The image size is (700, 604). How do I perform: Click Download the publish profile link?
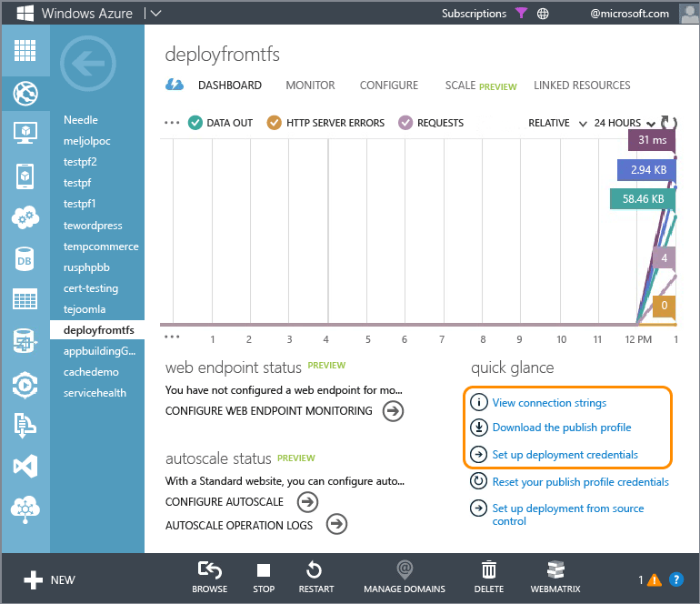[x=562, y=428]
